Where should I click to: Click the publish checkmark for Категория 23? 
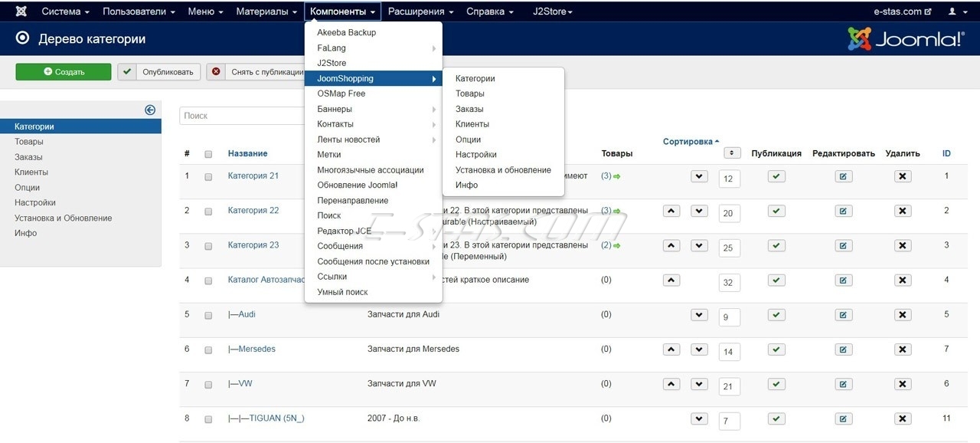pos(776,245)
